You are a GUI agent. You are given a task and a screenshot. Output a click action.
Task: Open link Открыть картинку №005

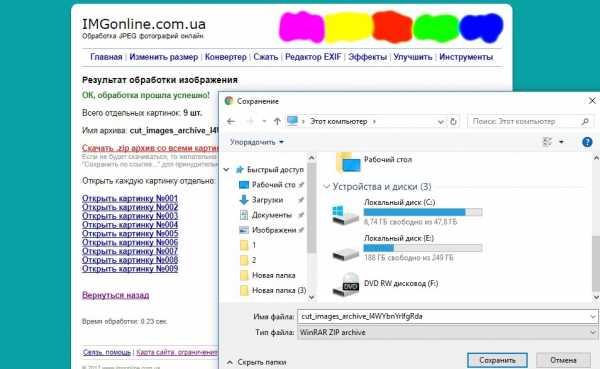point(130,233)
